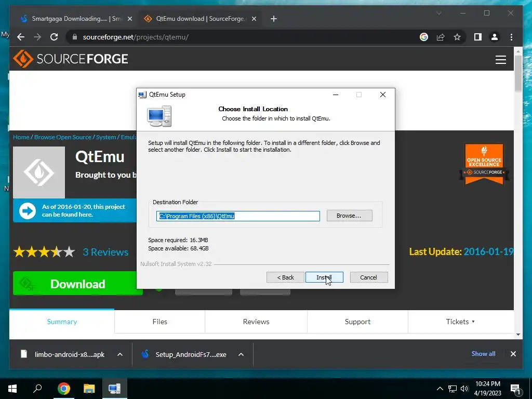This screenshot has width=532, height=399.
Task: Open the Browse... folder picker
Action: pos(349,216)
